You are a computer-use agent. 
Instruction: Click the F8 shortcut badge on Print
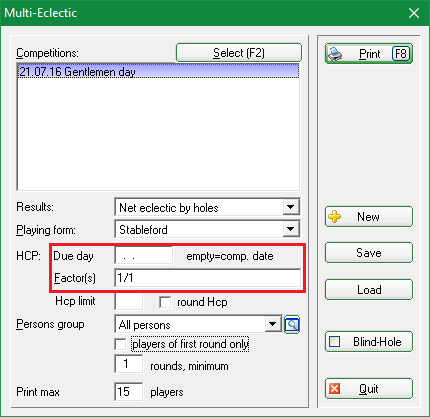click(401, 53)
